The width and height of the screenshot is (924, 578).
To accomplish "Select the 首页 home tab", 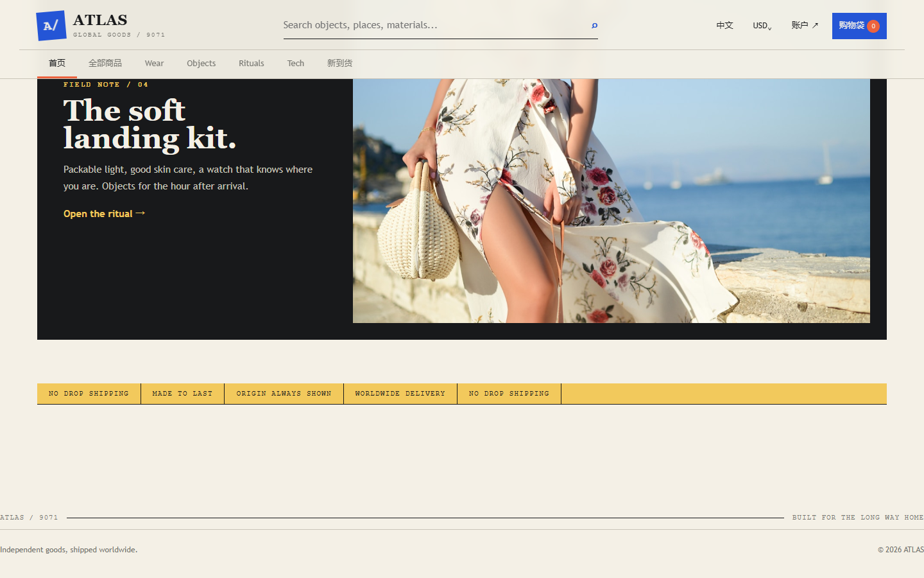I will coord(57,64).
